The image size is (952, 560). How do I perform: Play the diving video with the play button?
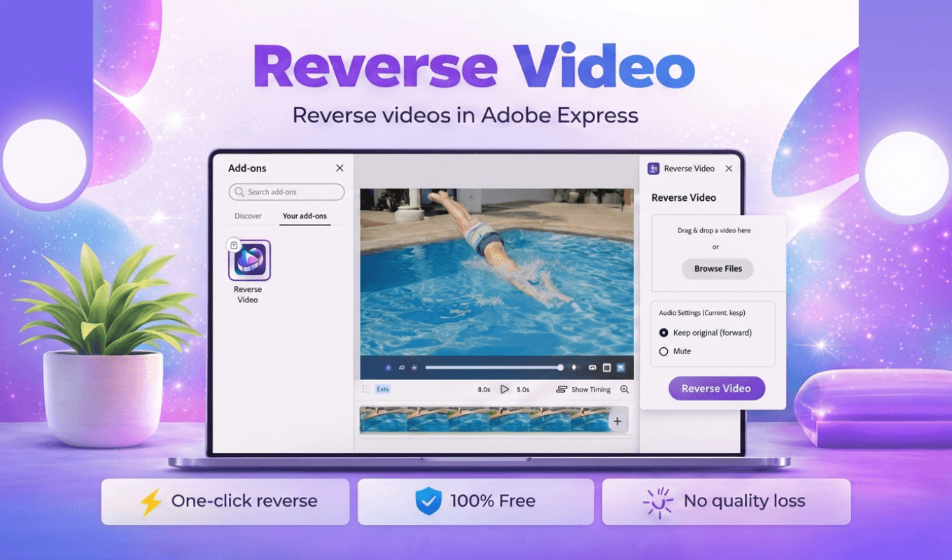tap(505, 389)
